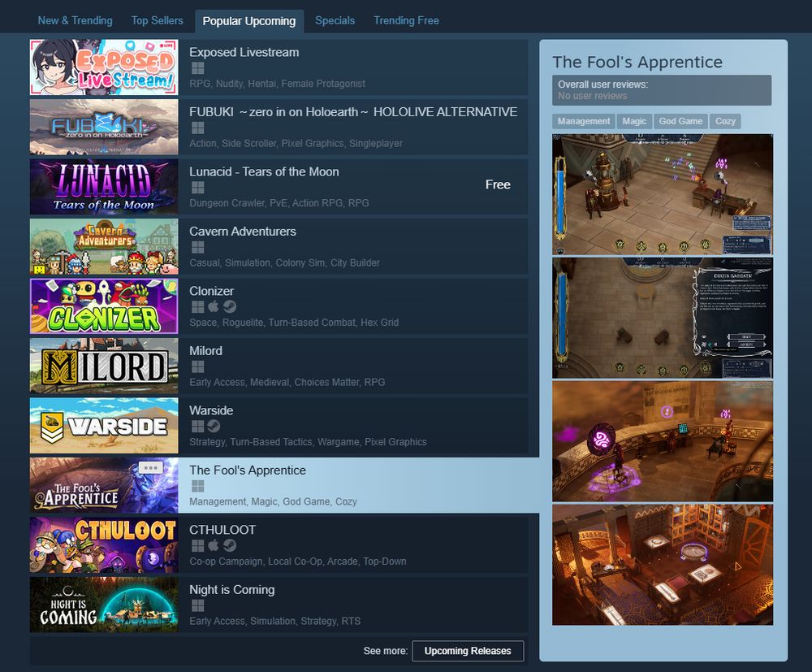Image resolution: width=812 pixels, height=672 pixels.
Task: Click the Apple macOS icon for CTHULOOT
Action: [x=214, y=545]
